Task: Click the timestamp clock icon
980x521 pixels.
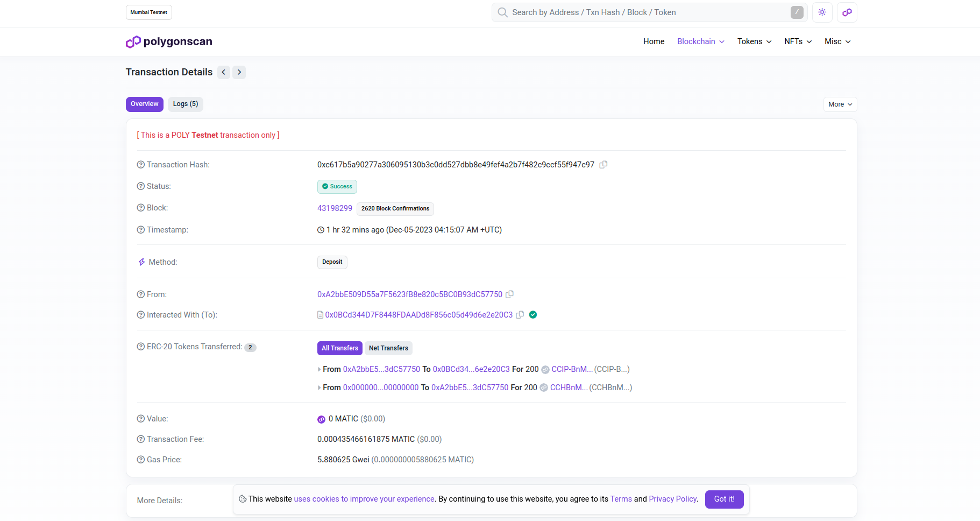Action: pos(321,230)
